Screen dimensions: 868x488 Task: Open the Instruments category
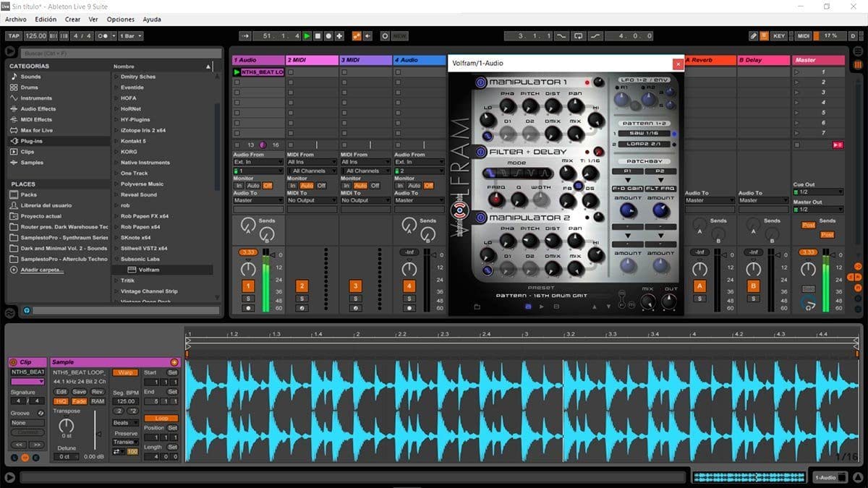pos(36,98)
